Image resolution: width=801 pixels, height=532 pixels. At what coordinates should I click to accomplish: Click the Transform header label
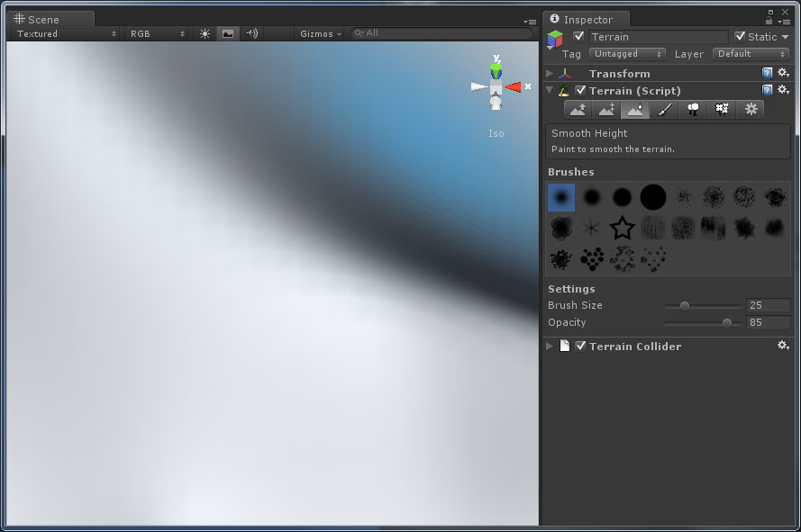(619, 74)
